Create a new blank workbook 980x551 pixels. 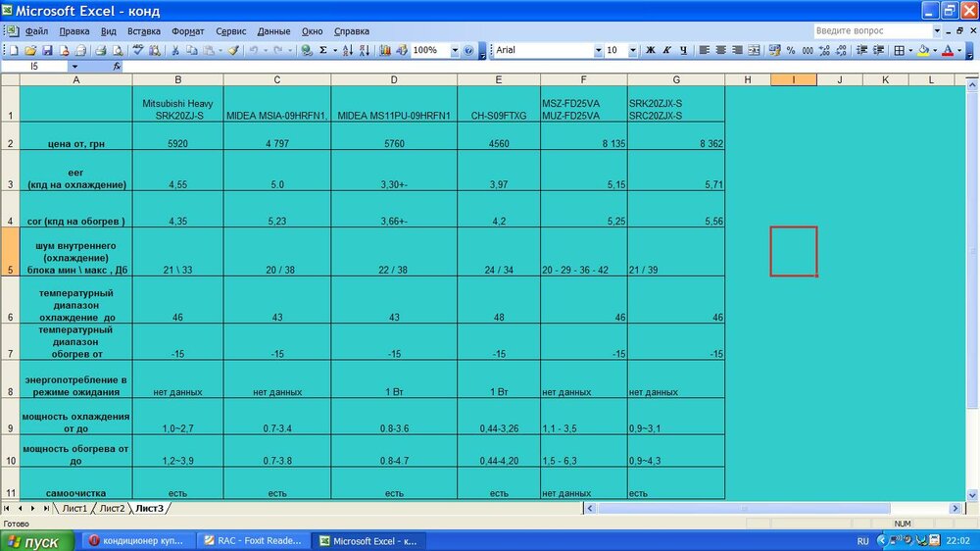click(x=14, y=51)
